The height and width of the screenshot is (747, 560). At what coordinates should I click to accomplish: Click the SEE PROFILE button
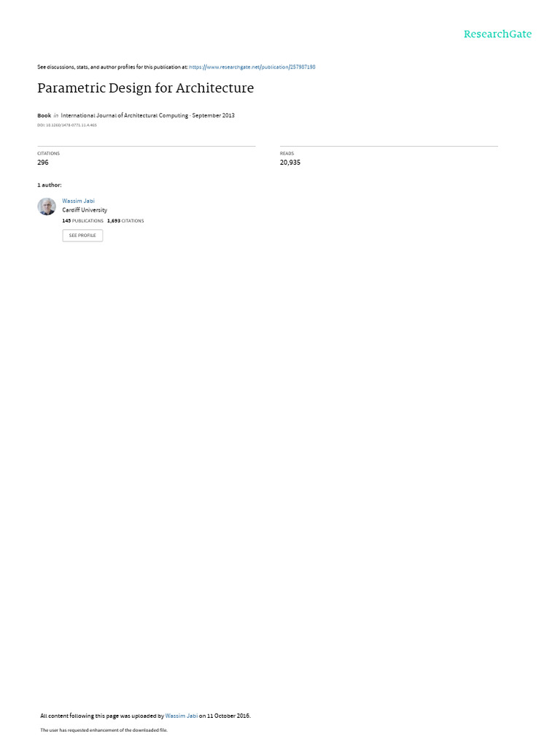[82, 236]
